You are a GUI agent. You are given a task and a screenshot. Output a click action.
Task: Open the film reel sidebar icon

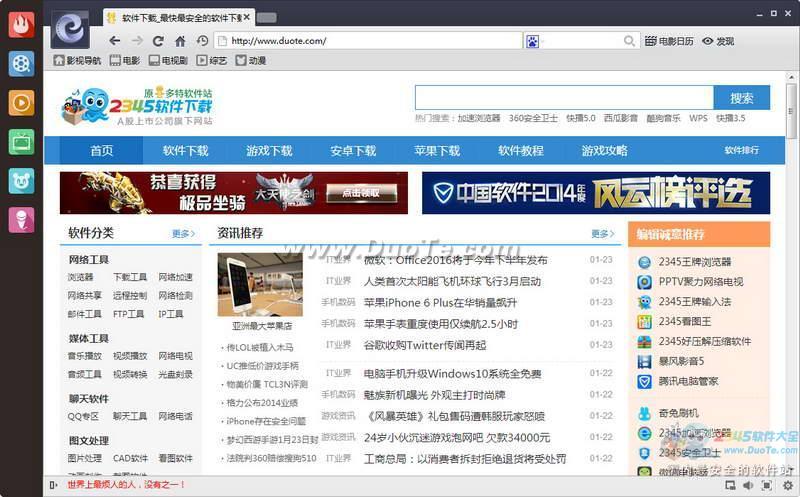21,63
